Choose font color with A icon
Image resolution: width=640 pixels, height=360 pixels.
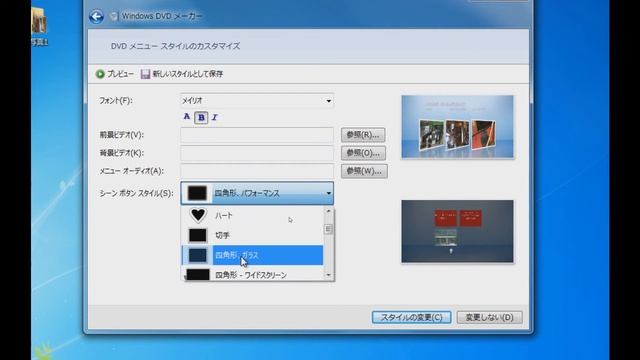(187, 117)
